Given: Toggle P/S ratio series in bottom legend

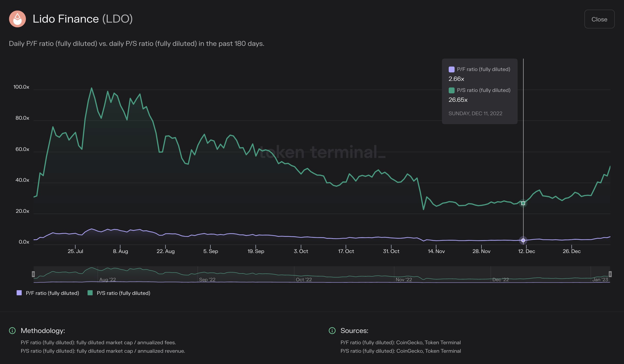Looking at the screenshot, I should click(x=123, y=293).
